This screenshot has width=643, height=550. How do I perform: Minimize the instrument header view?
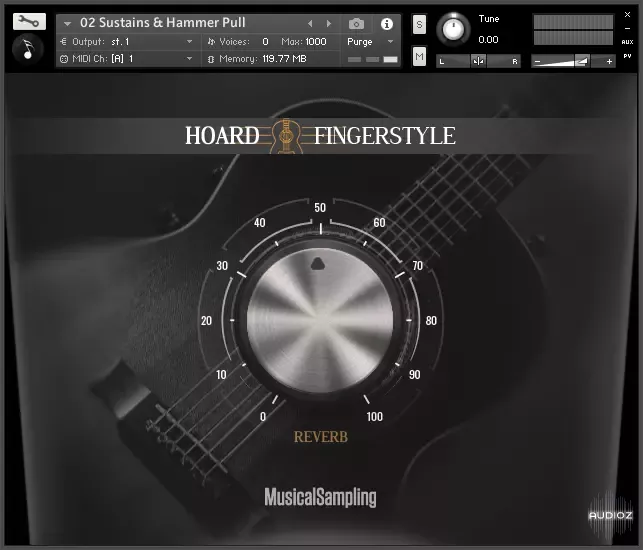click(x=627, y=29)
